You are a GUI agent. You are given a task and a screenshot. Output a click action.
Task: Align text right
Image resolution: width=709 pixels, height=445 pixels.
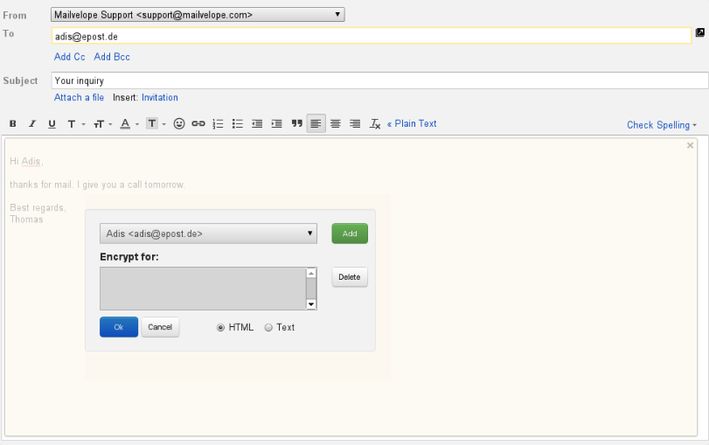[x=355, y=123]
